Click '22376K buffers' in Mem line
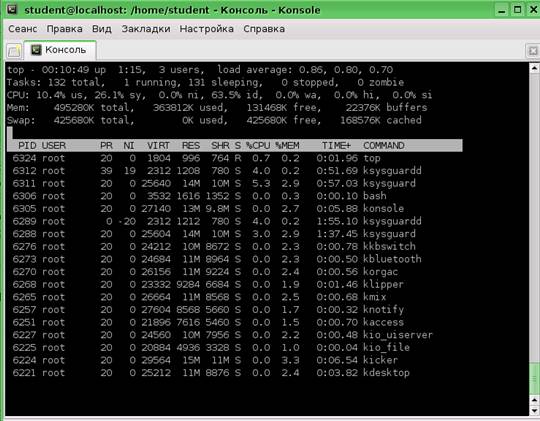This screenshot has height=421, width=540. click(x=386, y=108)
